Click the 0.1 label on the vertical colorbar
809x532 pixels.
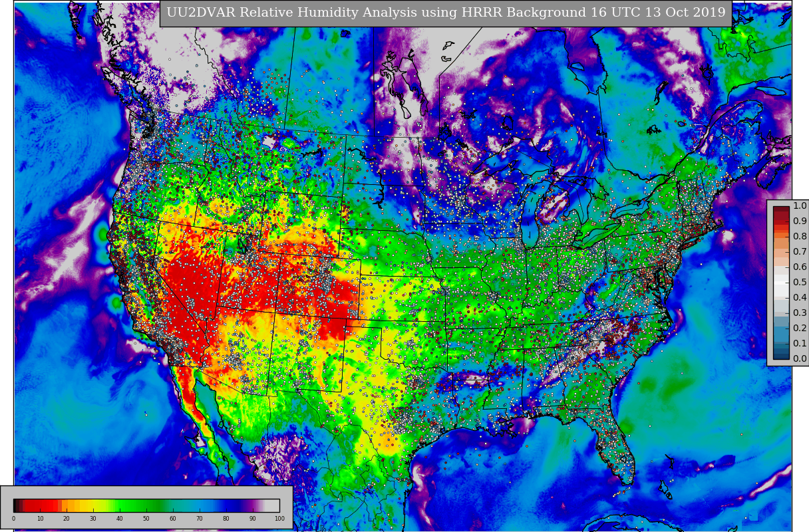click(799, 344)
